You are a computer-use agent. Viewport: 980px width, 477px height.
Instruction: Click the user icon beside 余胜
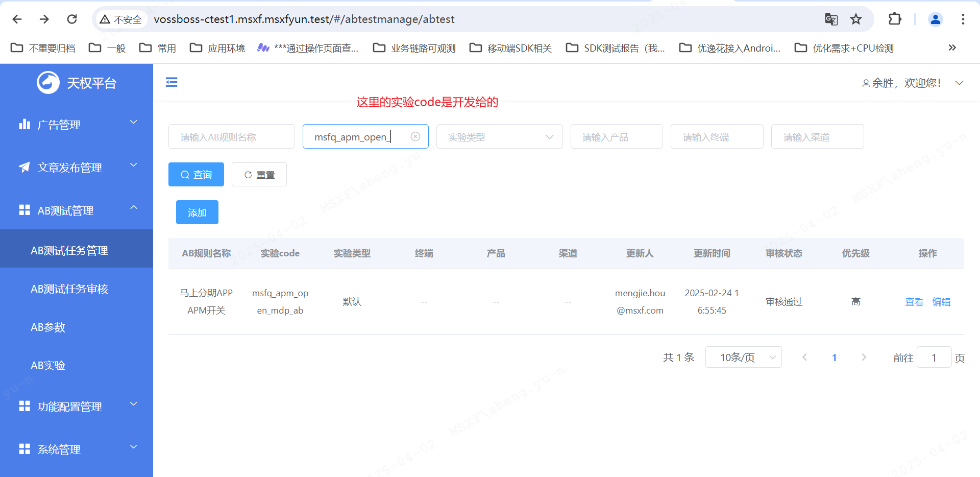tap(866, 83)
